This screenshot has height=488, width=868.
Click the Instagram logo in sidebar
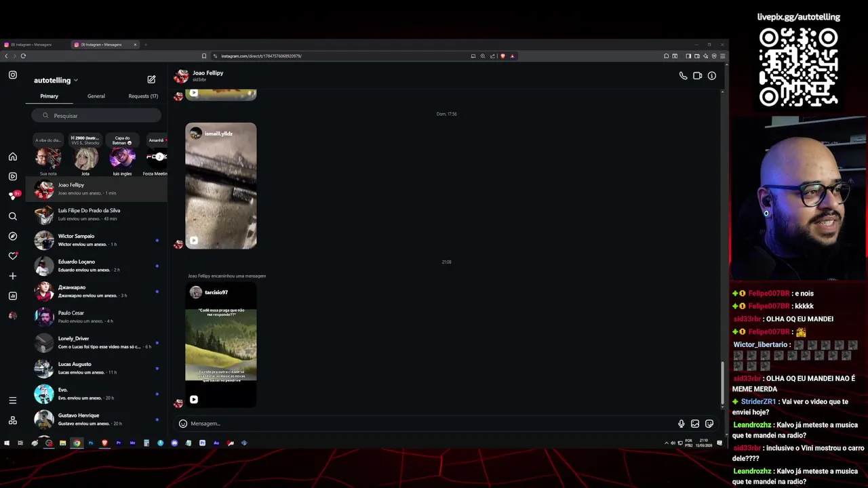click(x=12, y=75)
